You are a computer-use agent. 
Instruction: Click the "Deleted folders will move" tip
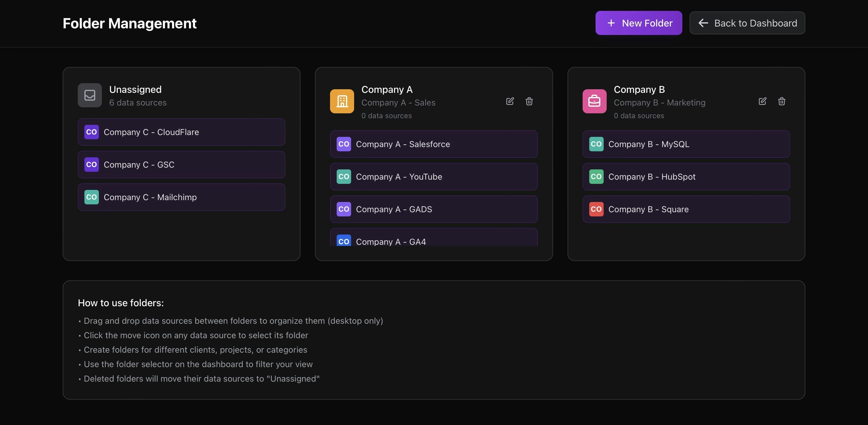coord(202,379)
